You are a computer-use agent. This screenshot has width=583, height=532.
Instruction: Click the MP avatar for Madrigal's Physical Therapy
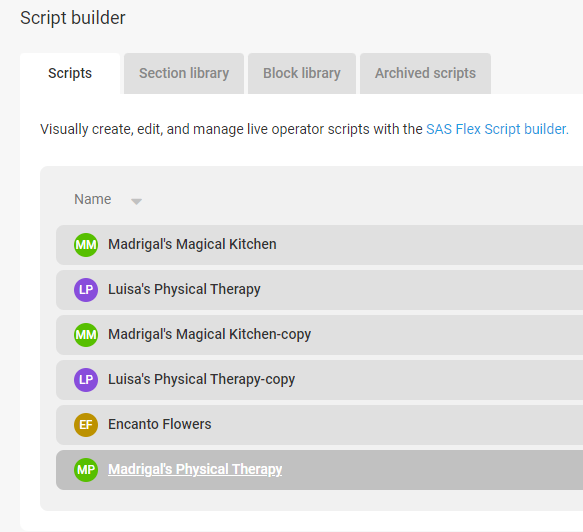click(x=86, y=470)
